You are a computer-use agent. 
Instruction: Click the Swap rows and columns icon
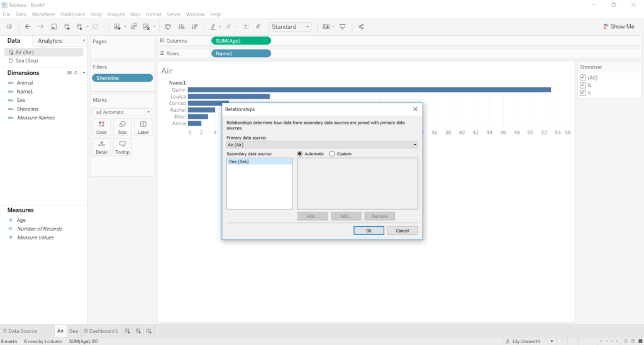pos(168,27)
